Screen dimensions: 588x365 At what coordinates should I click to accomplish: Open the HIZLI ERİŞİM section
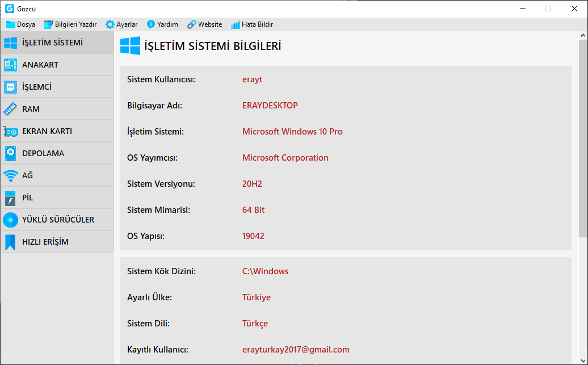pyautogui.click(x=57, y=242)
